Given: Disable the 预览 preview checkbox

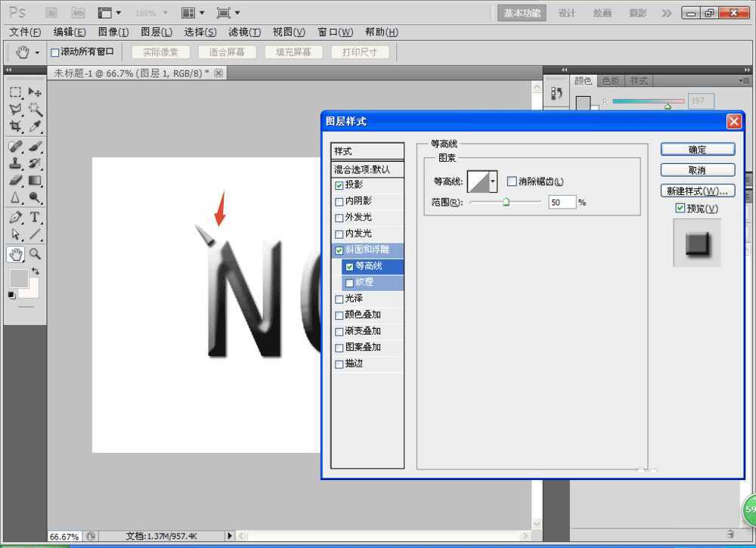Looking at the screenshot, I should click(680, 208).
